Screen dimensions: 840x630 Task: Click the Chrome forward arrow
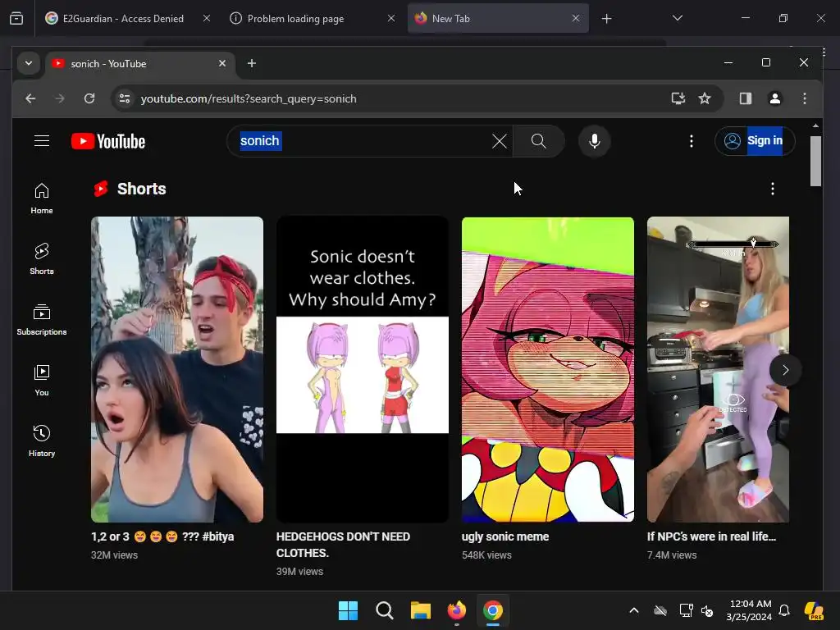(59, 98)
